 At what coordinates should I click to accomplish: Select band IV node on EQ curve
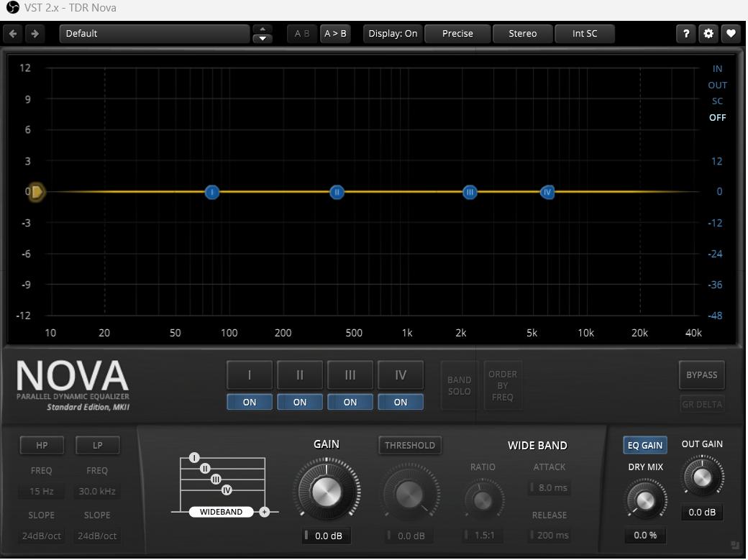pyautogui.click(x=547, y=192)
